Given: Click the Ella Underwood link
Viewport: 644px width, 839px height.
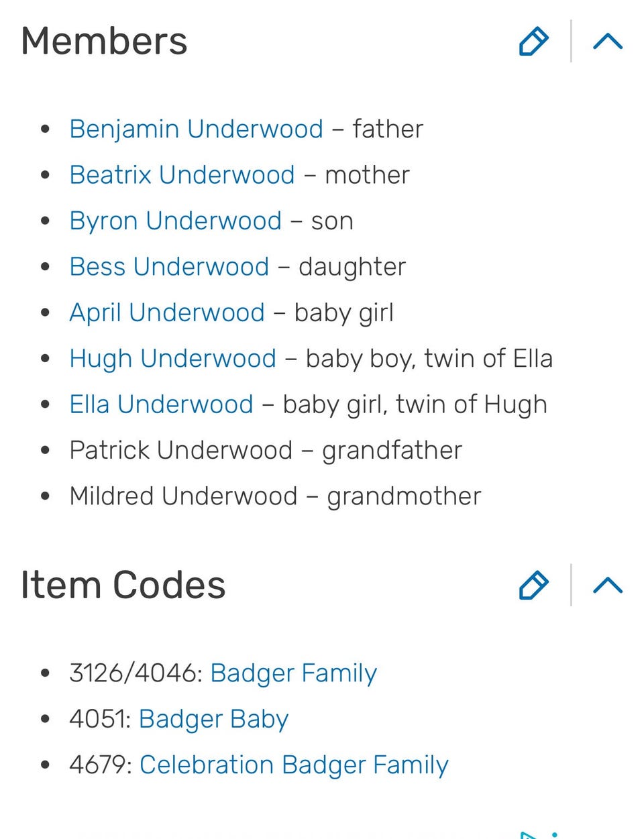Looking at the screenshot, I should 161,404.
